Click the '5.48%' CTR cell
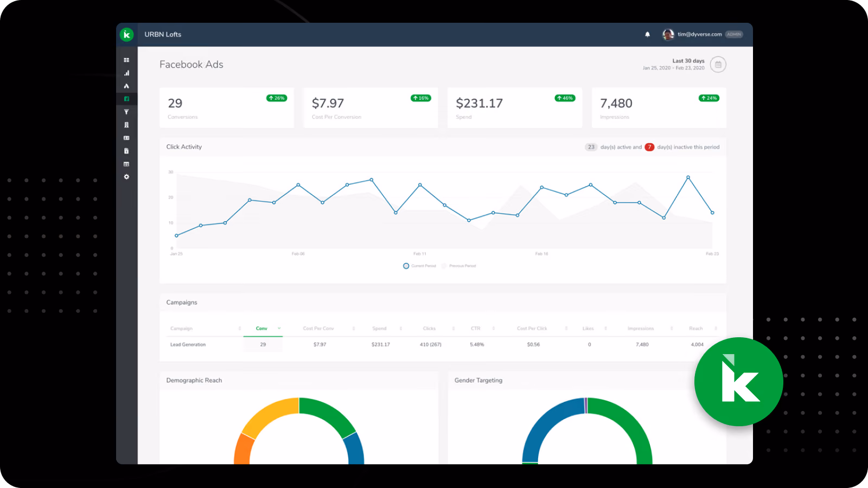This screenshot has height=488, width=868. click(477, 344)
